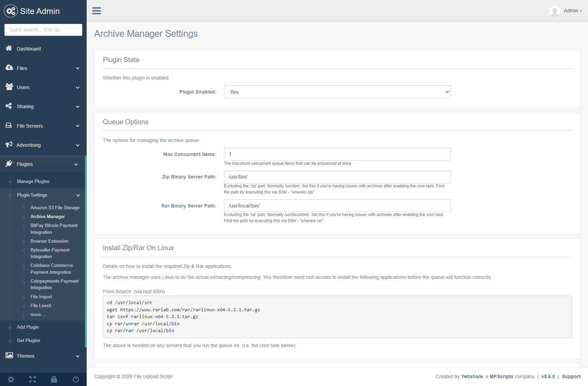The image size is (588, 386).
Task: Click the hamburger menu icon in header
Action: click(97, 11)
